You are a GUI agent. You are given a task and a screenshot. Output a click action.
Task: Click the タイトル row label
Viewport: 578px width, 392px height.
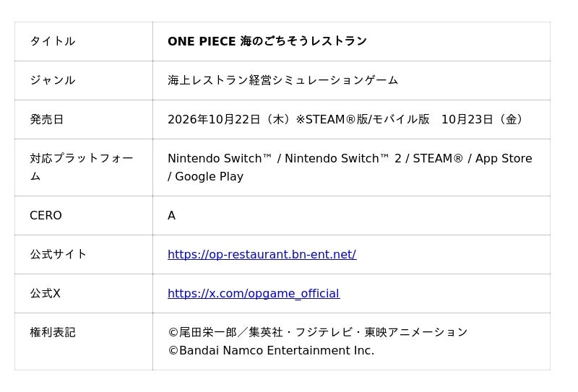(x=52, y=41)
